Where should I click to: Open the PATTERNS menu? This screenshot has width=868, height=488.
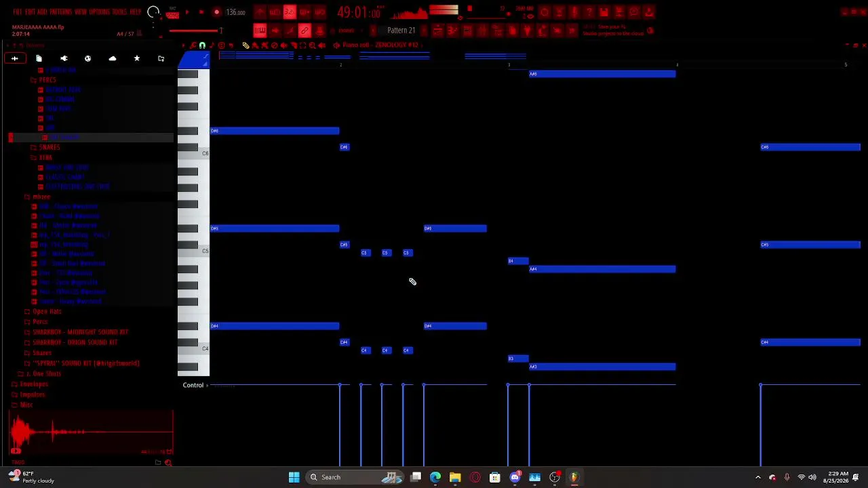(60, 12)
